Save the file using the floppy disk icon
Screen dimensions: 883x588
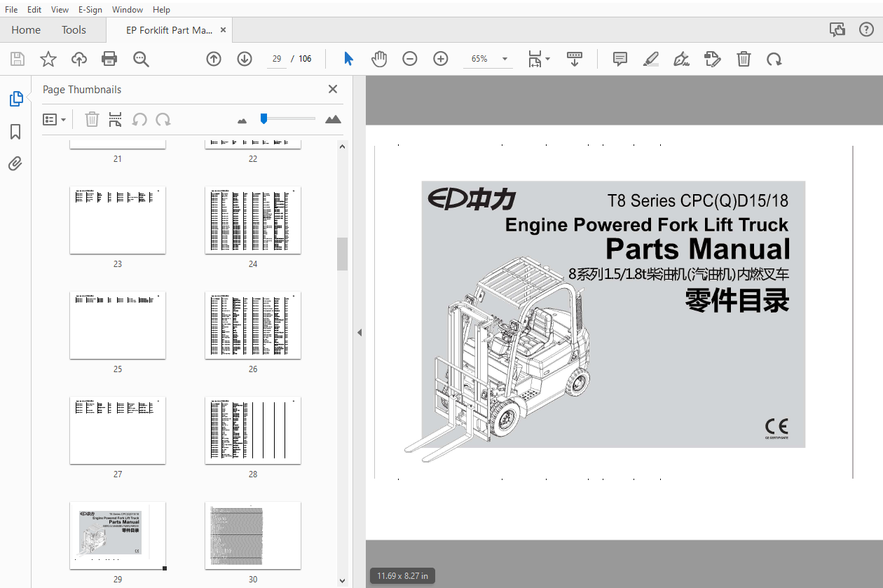click(17, 59)
